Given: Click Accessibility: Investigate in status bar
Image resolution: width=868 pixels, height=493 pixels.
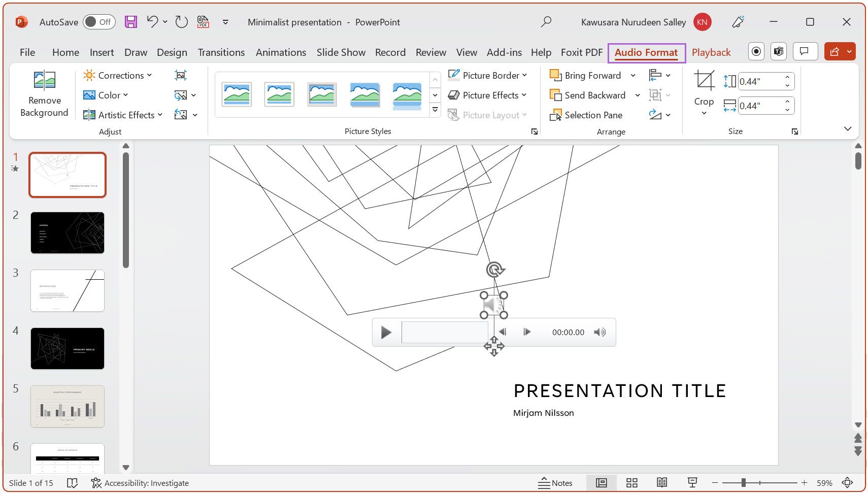Looking at the screenshot, I should click(x=140, y=483).
